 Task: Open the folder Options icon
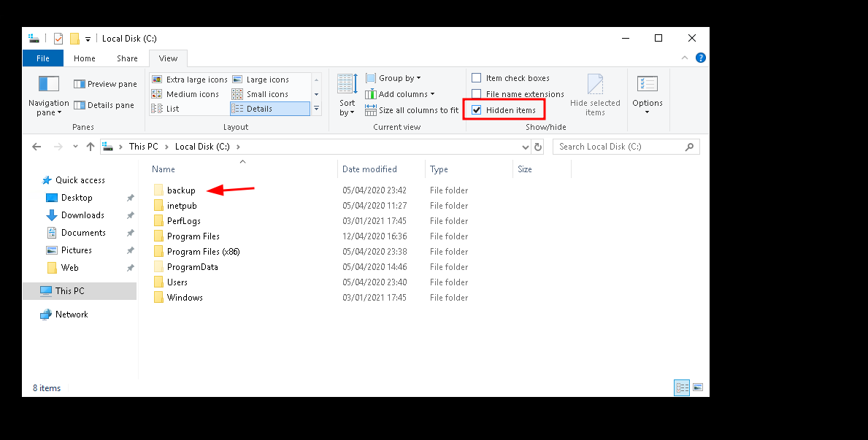pos(647,84)
